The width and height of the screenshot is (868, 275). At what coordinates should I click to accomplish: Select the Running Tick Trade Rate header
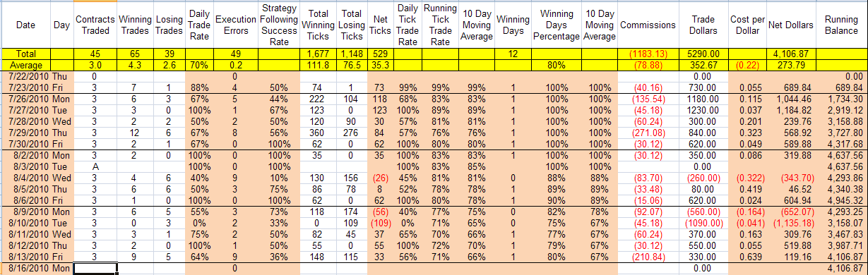click(x=439, y=25)
